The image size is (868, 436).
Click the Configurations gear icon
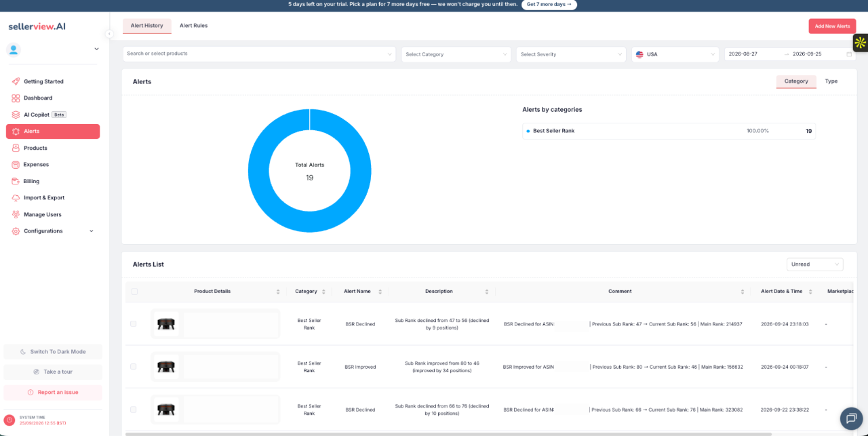pos(16,231)
